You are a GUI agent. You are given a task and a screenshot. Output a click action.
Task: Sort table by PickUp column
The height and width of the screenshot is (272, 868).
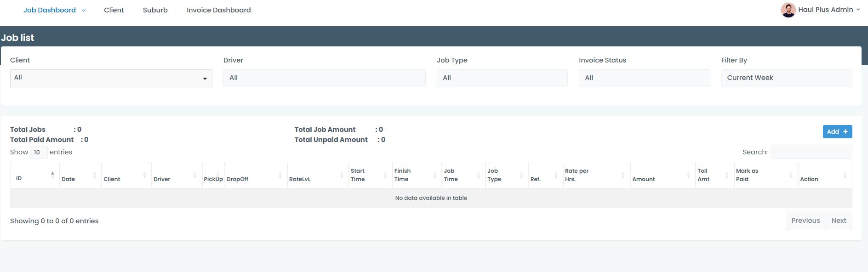[213, 175]
